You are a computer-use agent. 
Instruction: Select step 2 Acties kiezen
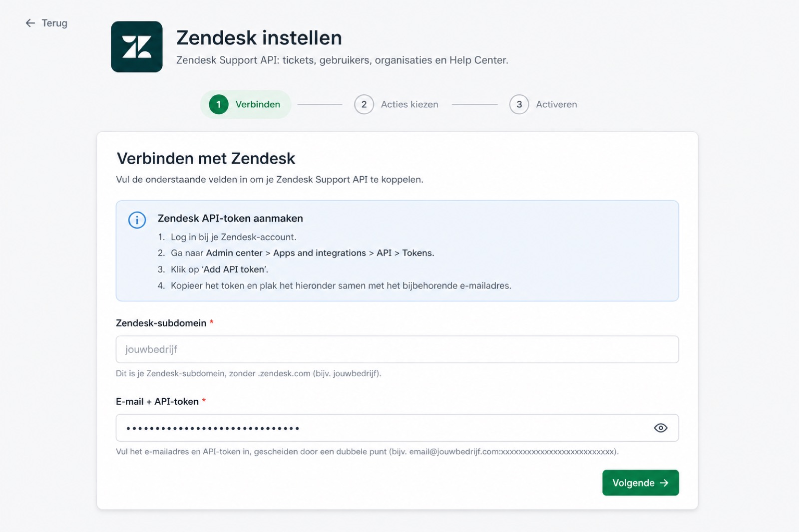pyautogui.click(x=396, y=104)
